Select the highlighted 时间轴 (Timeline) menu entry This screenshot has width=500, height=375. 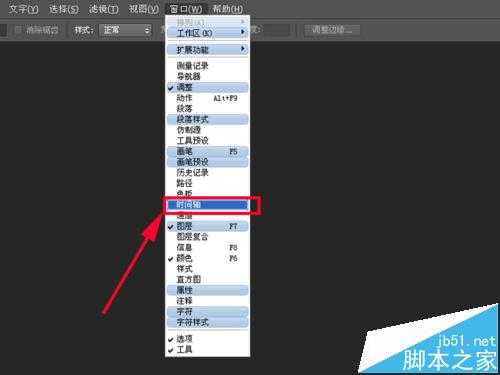pyautogui.click(x=207, y=205)
